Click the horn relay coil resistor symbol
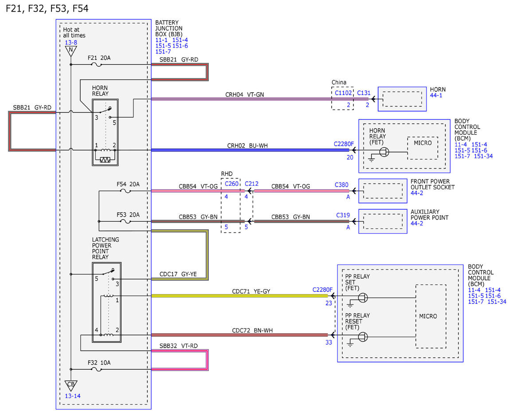Screen dimensions: 532x411 point(105,160)
